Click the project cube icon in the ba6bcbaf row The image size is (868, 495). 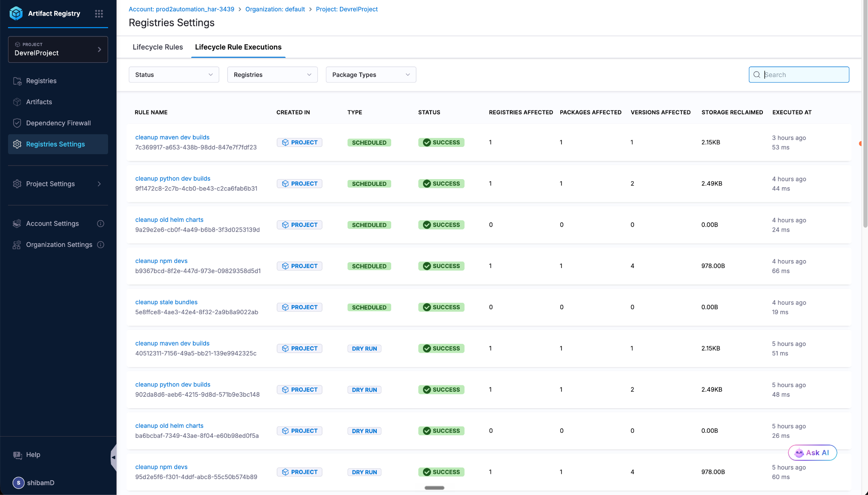(285, 431)
